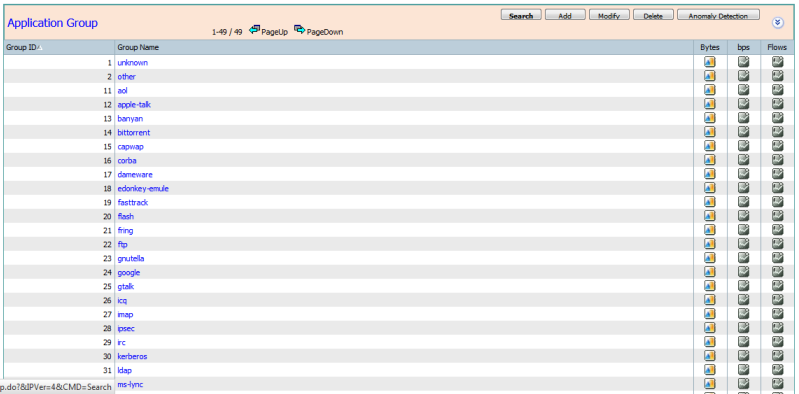Open bps report for apple-talk row

pos(743,104)
